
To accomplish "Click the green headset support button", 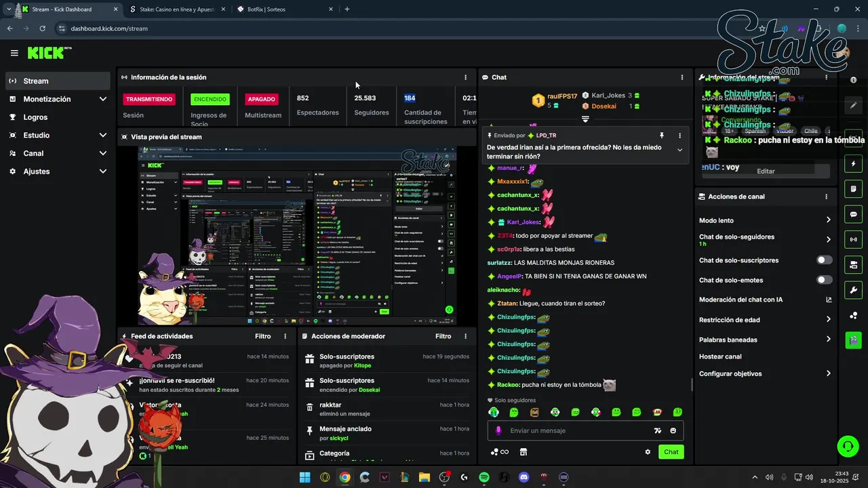I will [848, 446].
